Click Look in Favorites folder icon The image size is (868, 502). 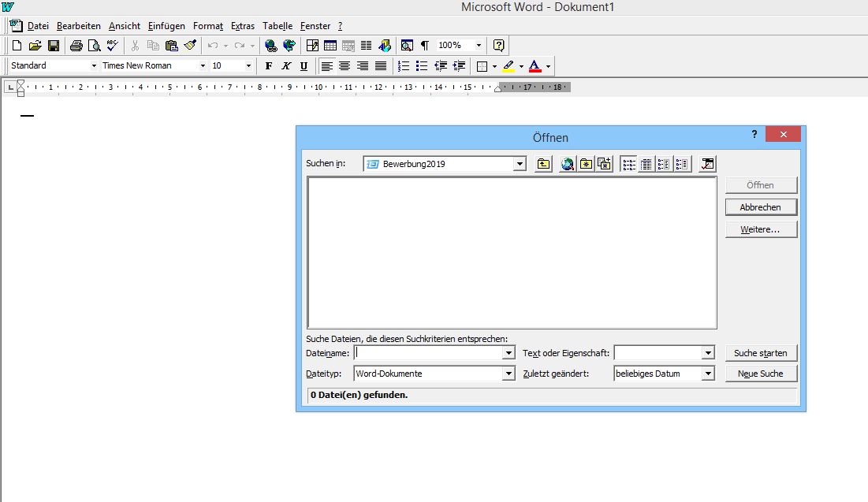click(586, 164)
